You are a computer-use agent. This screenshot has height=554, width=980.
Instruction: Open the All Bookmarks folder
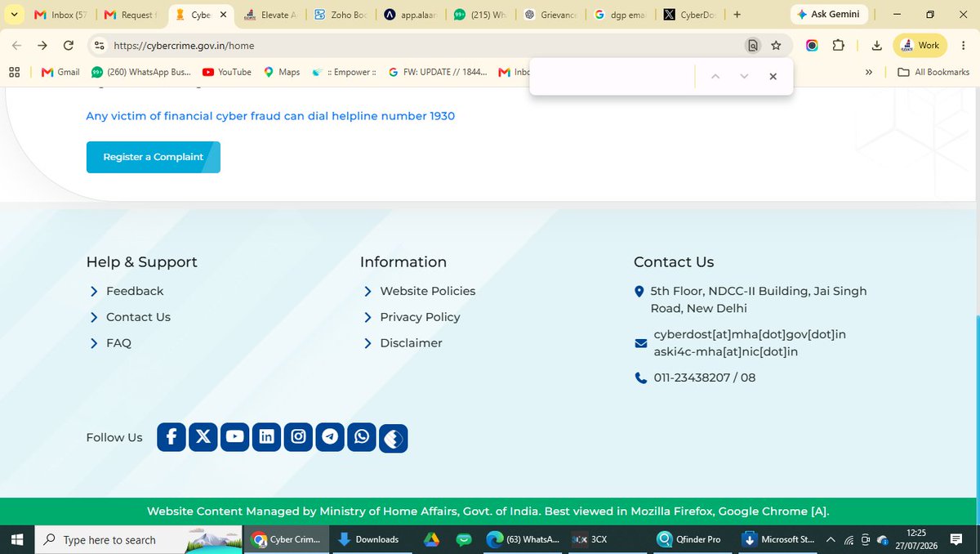tap(933, 72)
